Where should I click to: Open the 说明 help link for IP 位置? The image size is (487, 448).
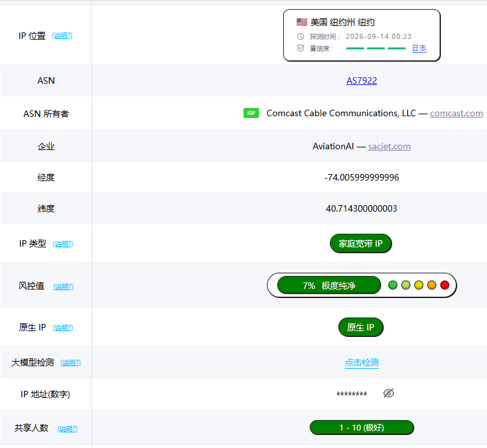(x=62, y=36)
